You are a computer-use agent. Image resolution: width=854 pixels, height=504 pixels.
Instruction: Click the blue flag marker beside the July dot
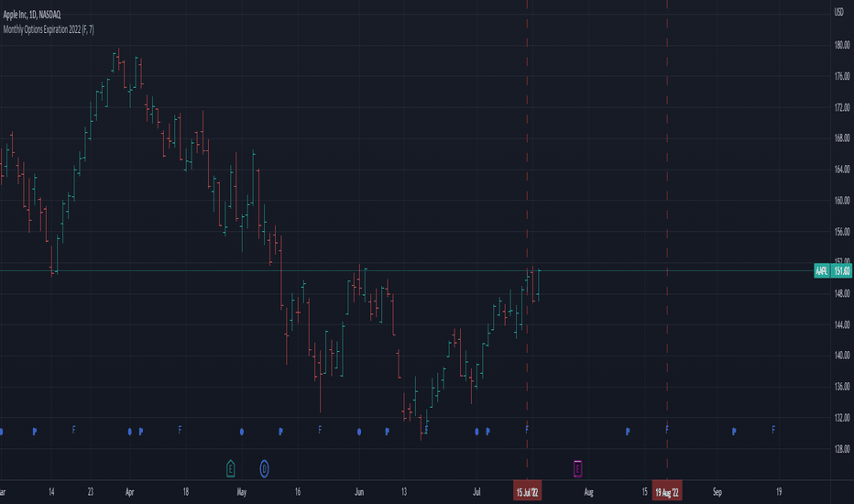pyautogui.click(x=488, y=432)
